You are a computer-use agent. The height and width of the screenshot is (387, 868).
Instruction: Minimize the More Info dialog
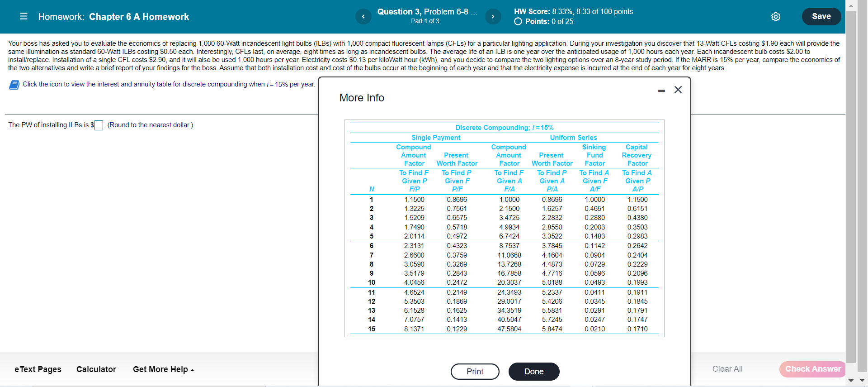coord(661,91)
